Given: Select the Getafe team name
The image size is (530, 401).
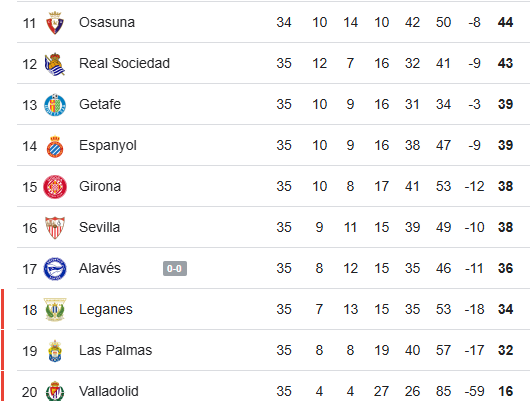Looking at the screenshot, I should 100,104.
